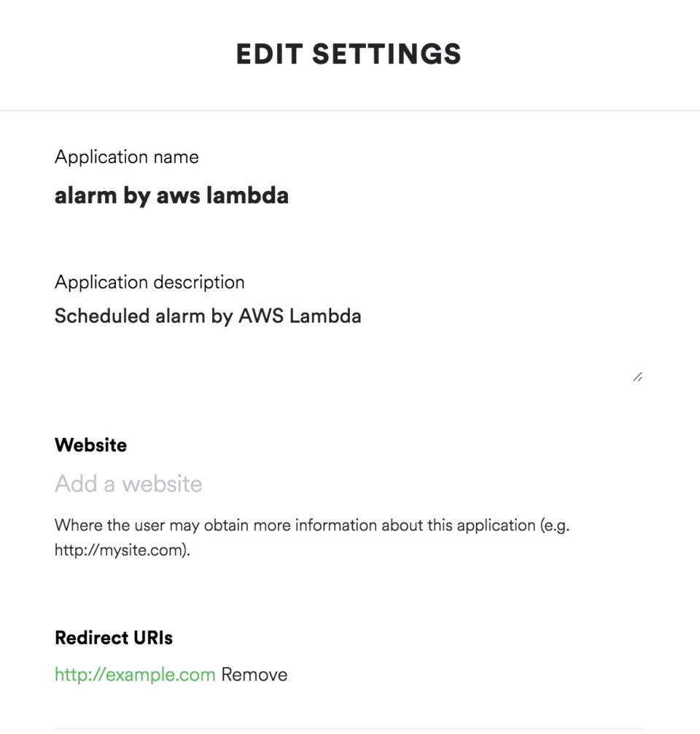Click the Application description label

(x=149, y=282)
